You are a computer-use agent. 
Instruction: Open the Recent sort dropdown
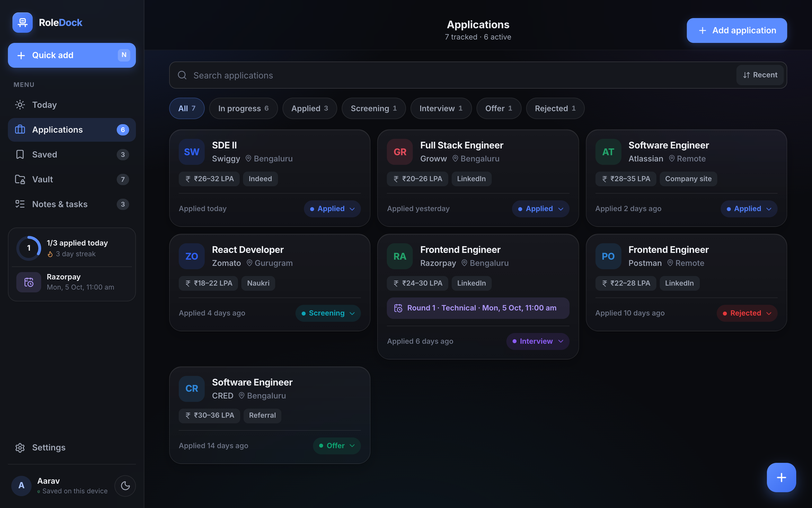click(760, 75)
